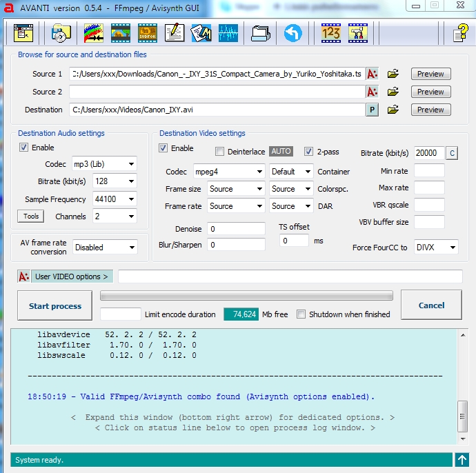Click the video Bitrate 20000 field
476x473 pixels.
coord(429,153)
